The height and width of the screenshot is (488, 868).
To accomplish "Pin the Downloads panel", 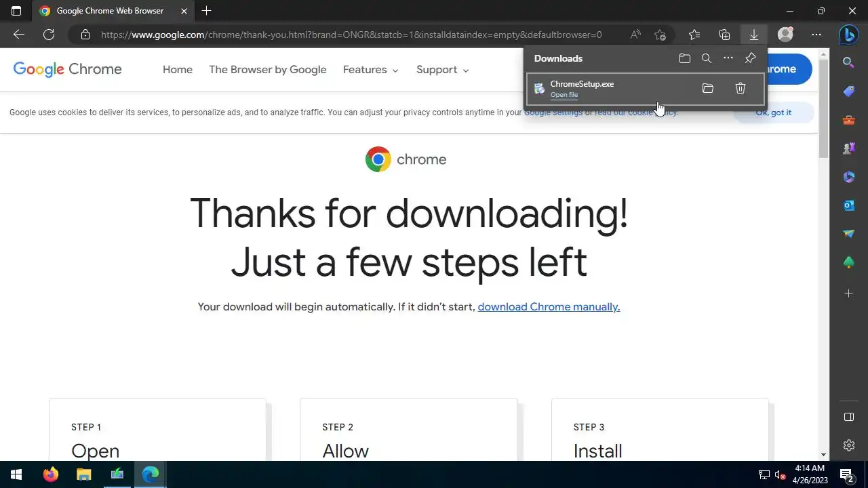I will pyautogui.click(x=750, y=58).
